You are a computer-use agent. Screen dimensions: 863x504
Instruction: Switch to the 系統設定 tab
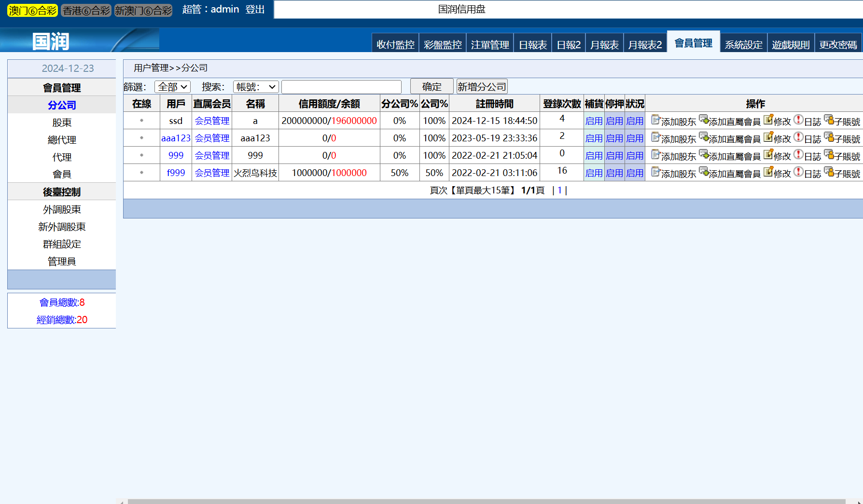(x=743, y=45)
